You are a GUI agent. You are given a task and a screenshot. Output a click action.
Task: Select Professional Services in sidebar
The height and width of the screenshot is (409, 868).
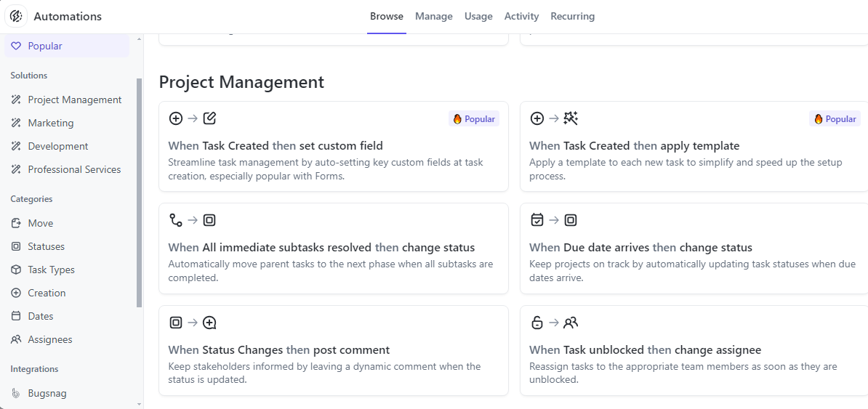74,169
